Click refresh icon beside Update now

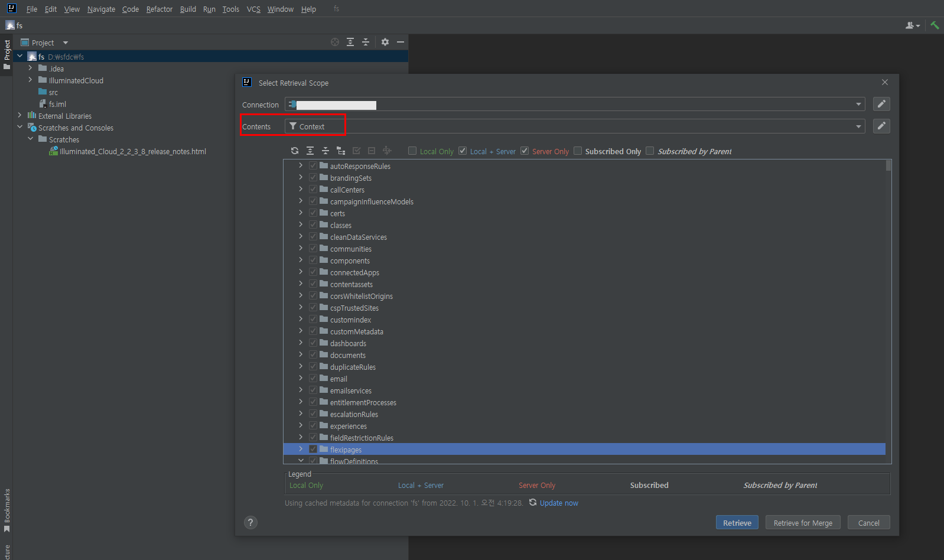click(x=533, y=502)
